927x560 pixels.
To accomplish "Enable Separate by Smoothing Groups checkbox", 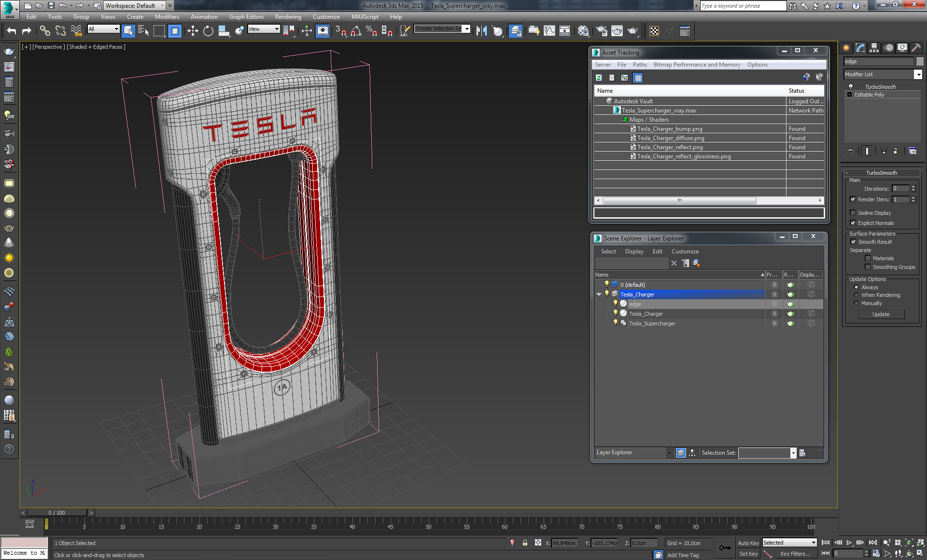I will coord(868,267).
